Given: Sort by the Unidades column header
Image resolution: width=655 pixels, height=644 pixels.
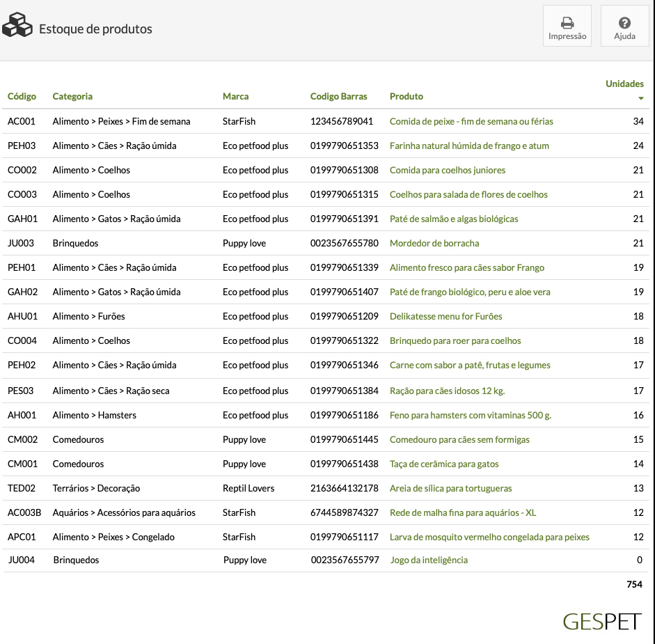Looking at the screenshot, I should pos(624,84).
